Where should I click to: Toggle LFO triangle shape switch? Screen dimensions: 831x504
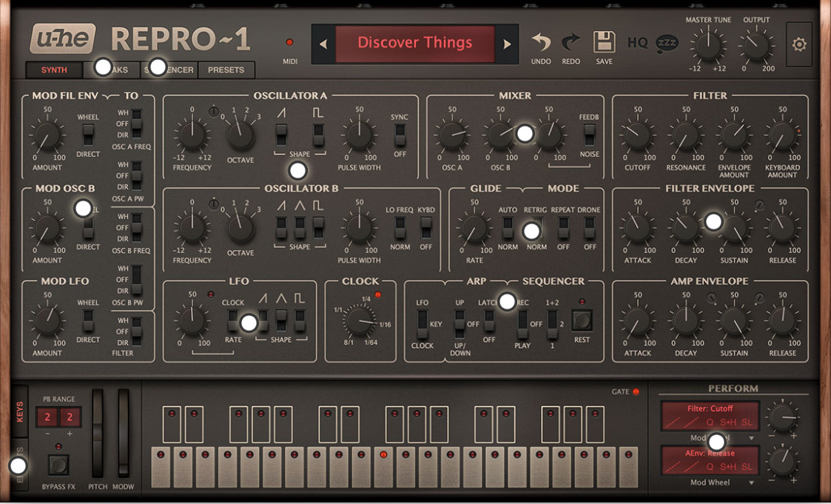coord(281,320)
